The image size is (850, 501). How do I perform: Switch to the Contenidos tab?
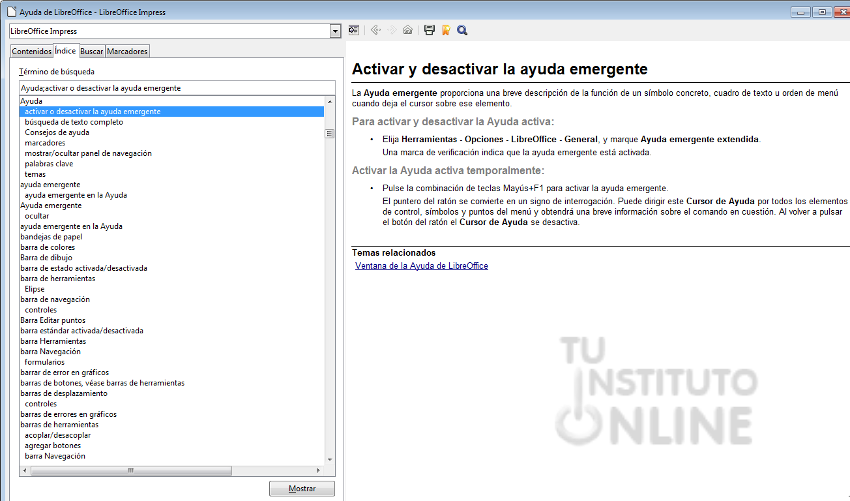[31, 51]
